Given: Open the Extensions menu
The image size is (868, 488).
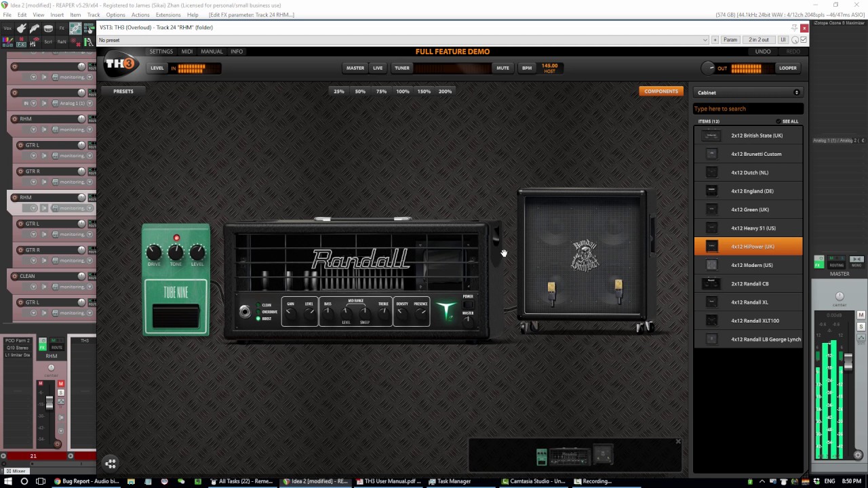Looking at the screenshot, I should 168,15.
